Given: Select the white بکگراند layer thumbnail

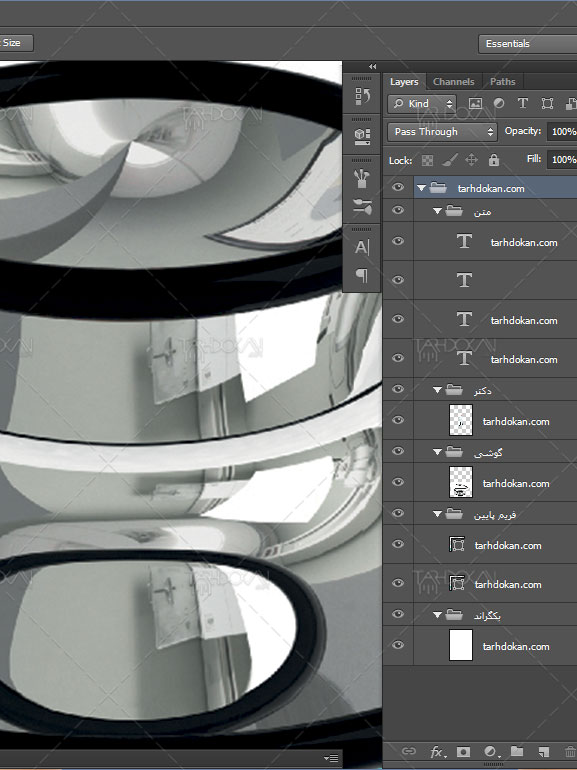Looking at the screenshot, I should point(461,645).
